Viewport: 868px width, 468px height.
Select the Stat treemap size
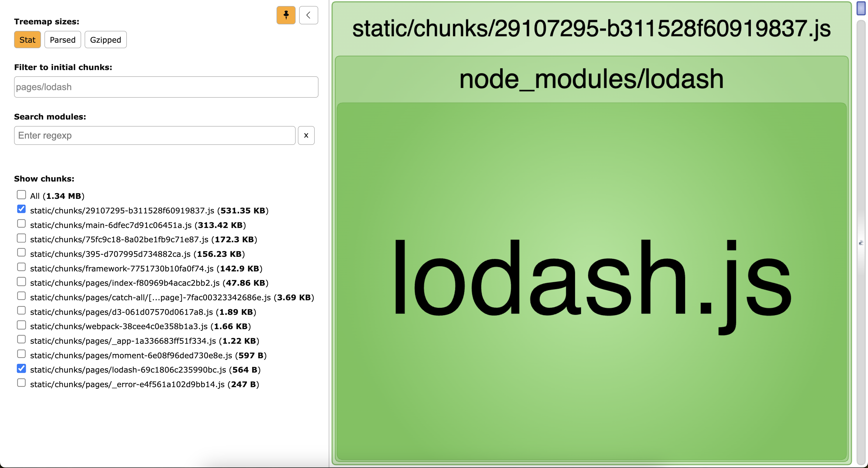point(27,40)
